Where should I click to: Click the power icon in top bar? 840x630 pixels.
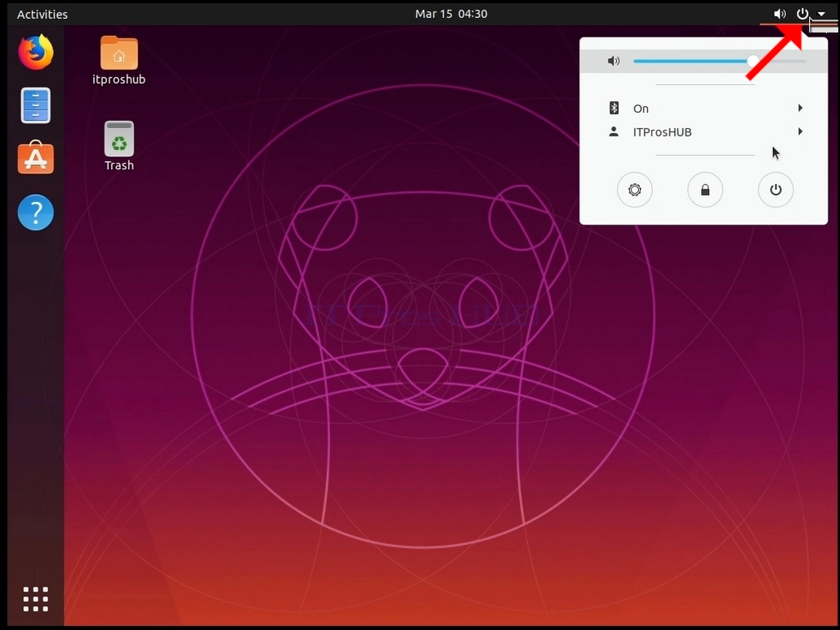pyautogui.click(x=802, y=14)
